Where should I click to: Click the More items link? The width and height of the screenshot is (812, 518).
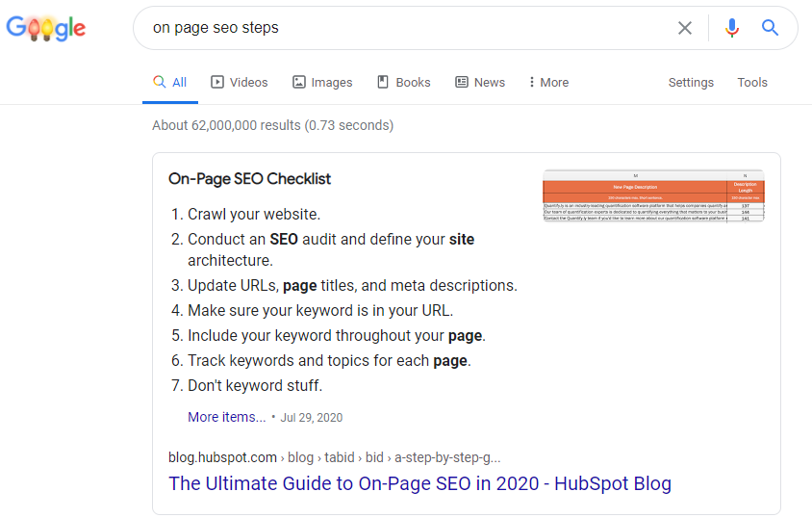tap(227, 417)
